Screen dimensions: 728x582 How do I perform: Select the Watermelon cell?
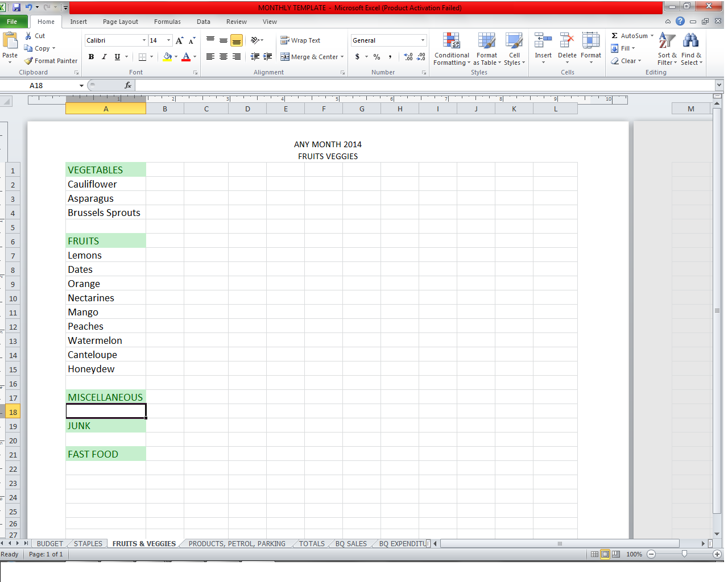(106, 340)
